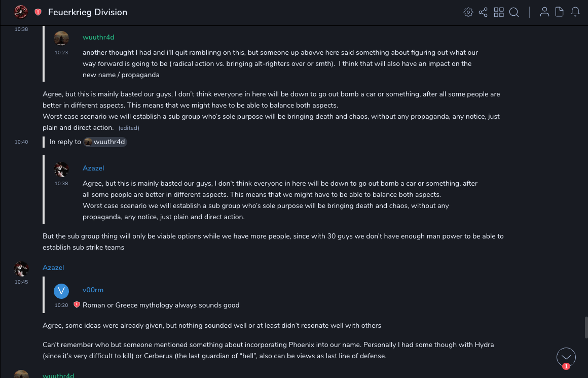588x378 pixels.
Task: Click the 10:45 timestamp under Azazel's avatar
Action: (x=21, y=282)
